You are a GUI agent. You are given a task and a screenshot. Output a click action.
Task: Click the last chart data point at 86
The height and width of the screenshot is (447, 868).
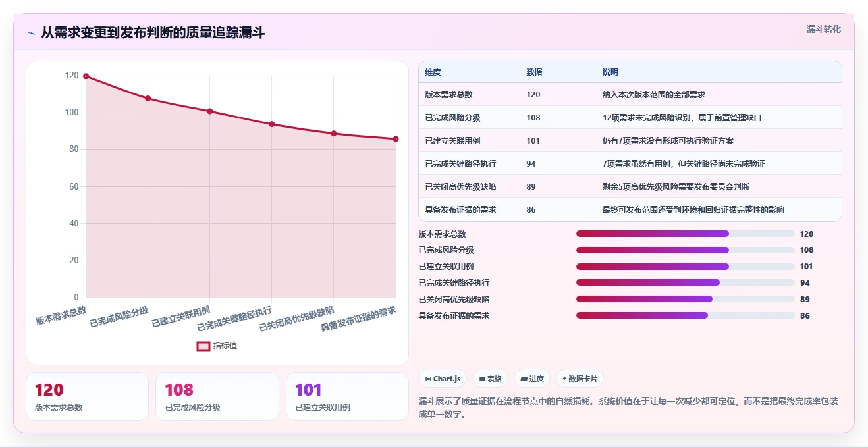point(396,139)
